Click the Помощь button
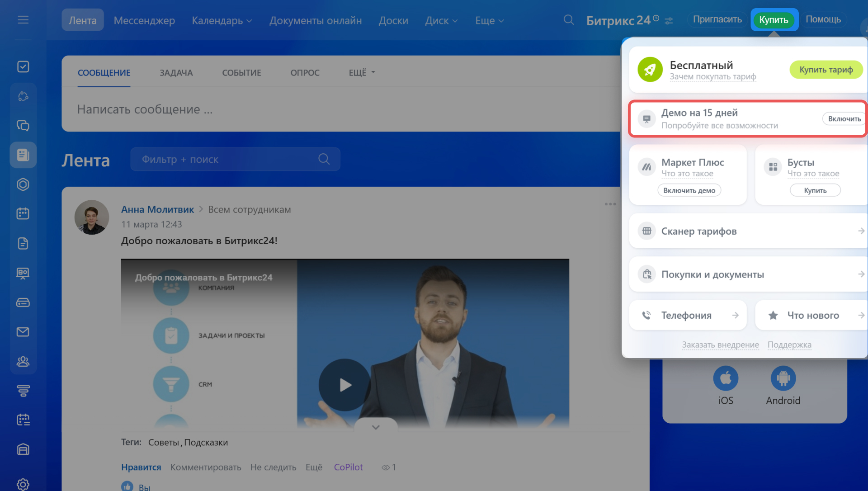 coord(823,19)
